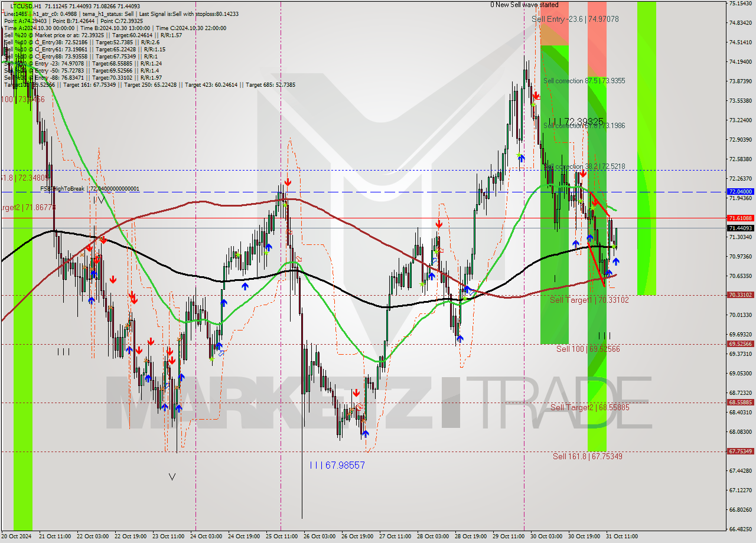The image size is (756, 543).
Task: Click the '30 Oct 19:00' time label
Action: [x=584, y=537]
